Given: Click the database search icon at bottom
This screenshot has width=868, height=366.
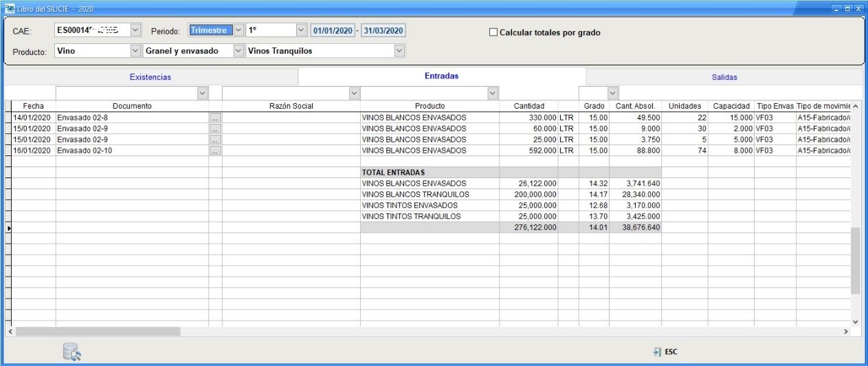Looking at the screenshot, I should [72, 353].
